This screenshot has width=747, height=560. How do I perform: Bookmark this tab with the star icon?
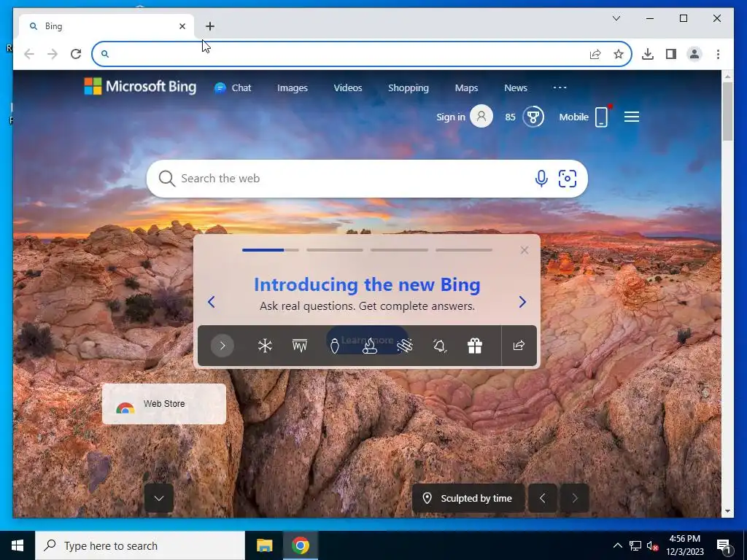tap(619, 54)
